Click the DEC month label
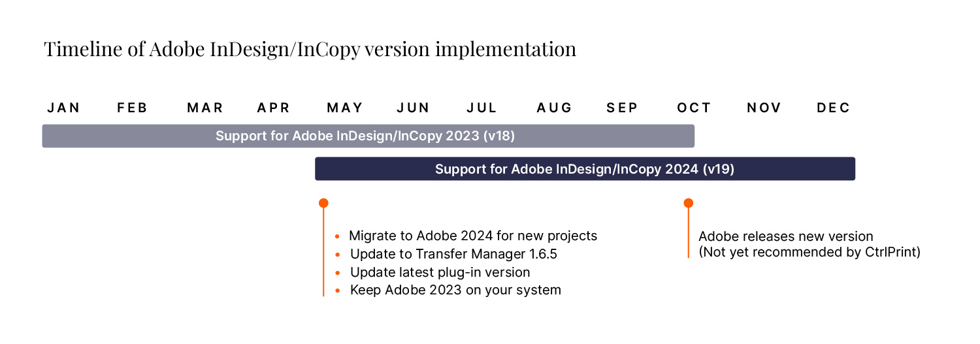Viewport: 980px width, 344px height. pyautogui.click(x=834, y=108)
